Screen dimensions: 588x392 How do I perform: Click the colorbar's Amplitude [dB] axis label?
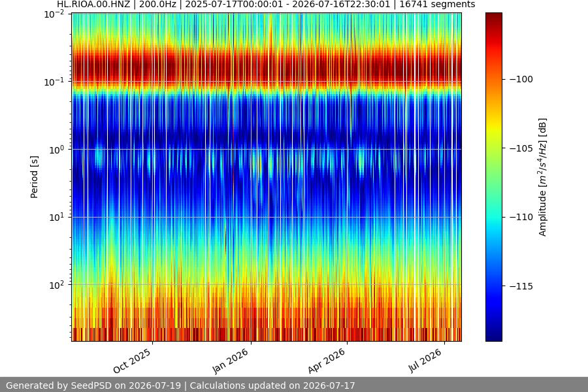pyautogui.click(x=543, y=177)
